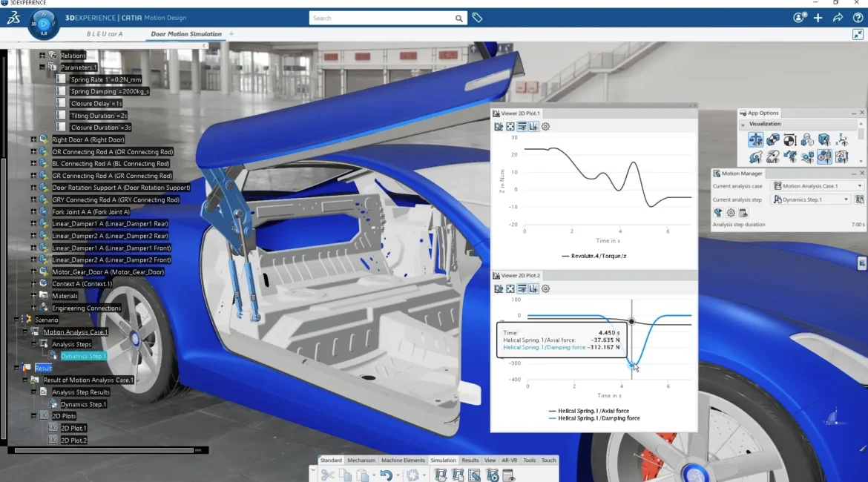This screenshot has height=482, width=868.
Task: Add a new tab with the plus button
Action: (231, 34)
